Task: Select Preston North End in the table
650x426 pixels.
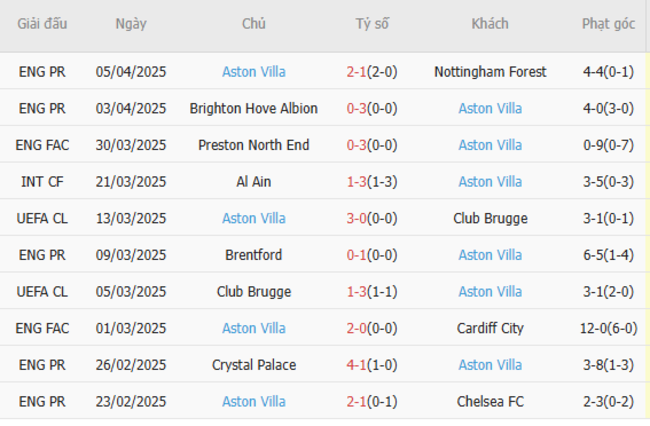Action: click(253, 145)
